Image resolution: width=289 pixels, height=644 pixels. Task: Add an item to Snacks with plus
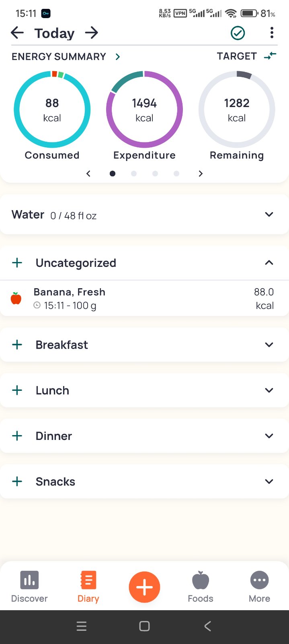(x=17, y=481)
